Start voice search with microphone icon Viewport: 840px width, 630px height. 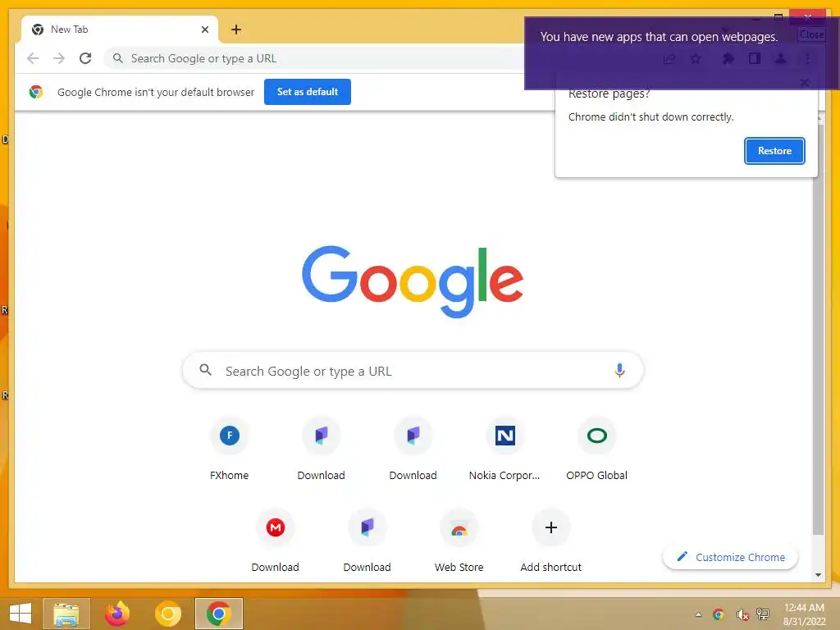[x=619, y=370]
